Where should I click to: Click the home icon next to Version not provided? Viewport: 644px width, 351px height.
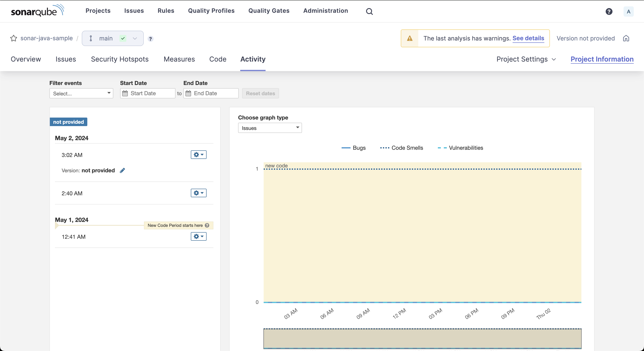pos(627,38)
